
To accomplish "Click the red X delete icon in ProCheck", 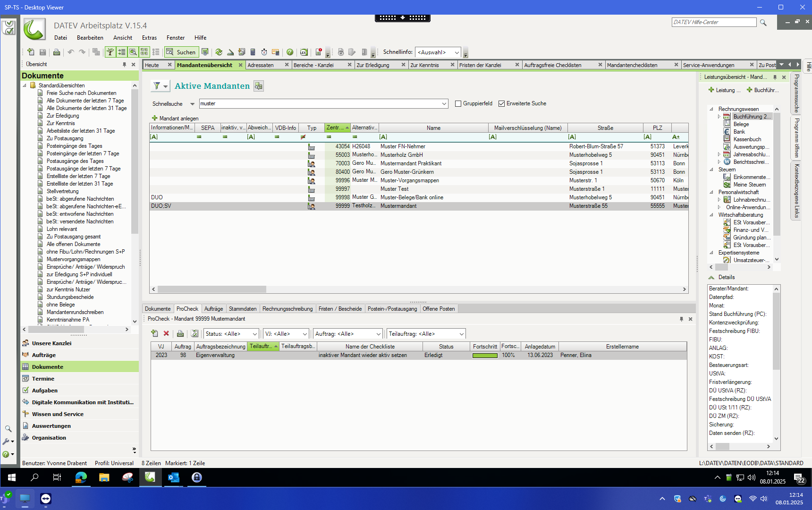I will [x=166, y=334].
